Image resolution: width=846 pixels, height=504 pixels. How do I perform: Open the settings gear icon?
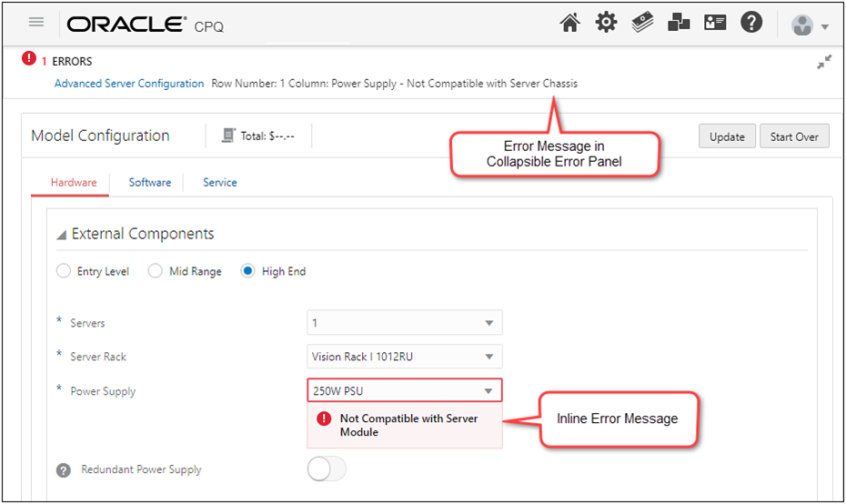point(606,23)
